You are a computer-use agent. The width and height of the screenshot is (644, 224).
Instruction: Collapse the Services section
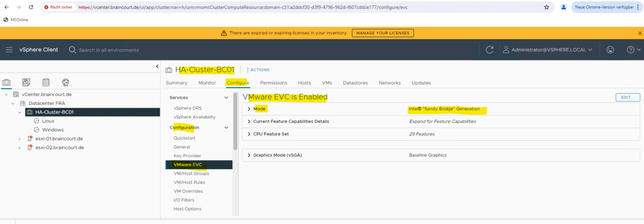tap(226, 98)
